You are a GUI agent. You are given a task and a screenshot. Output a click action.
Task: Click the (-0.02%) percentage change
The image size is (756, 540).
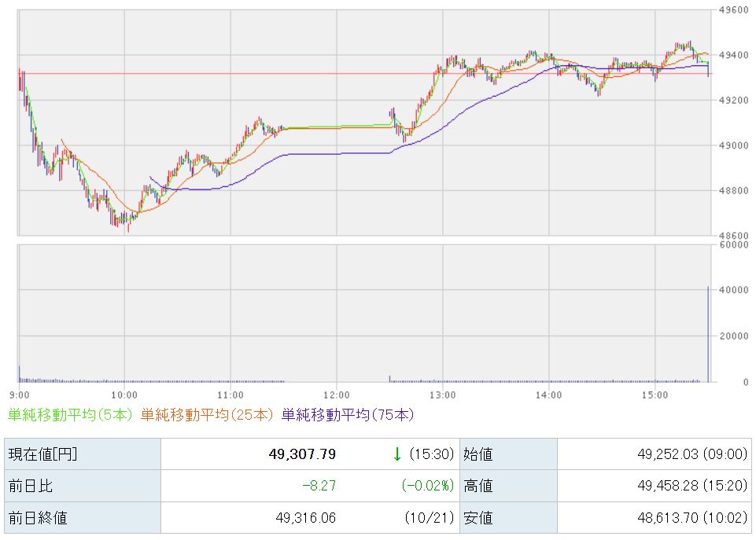click(428, 487)
